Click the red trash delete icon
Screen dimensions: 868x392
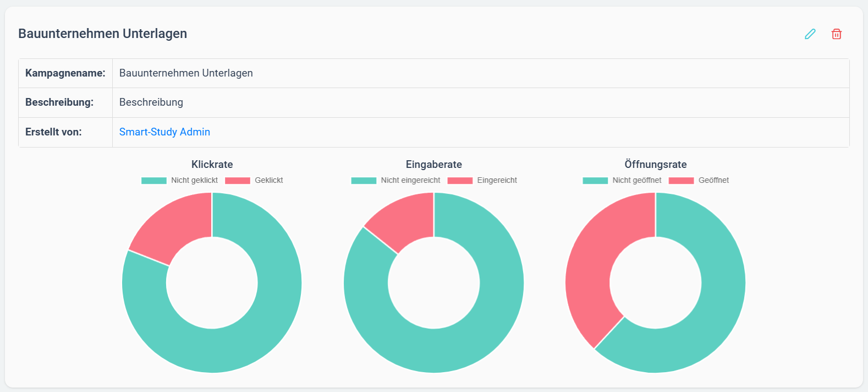836,34
